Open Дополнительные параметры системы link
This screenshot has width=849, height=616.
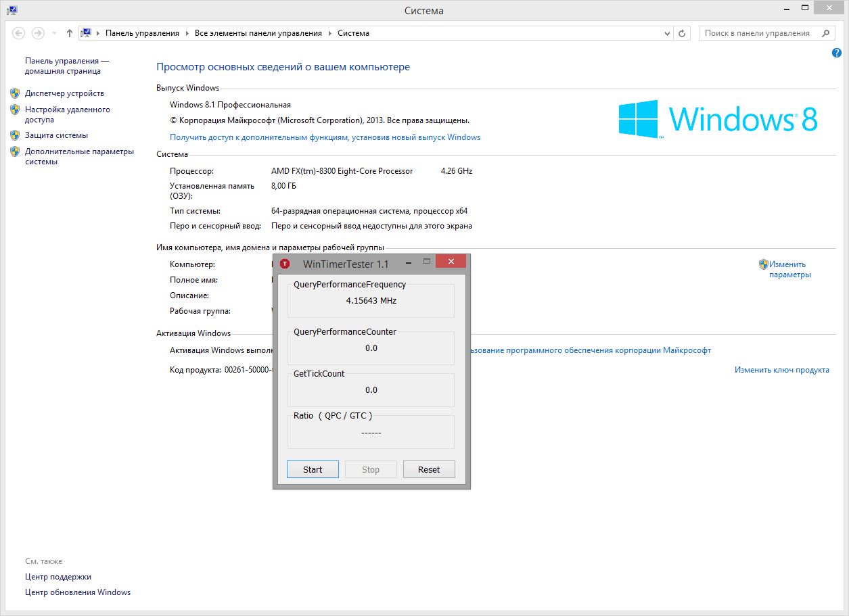80,156
